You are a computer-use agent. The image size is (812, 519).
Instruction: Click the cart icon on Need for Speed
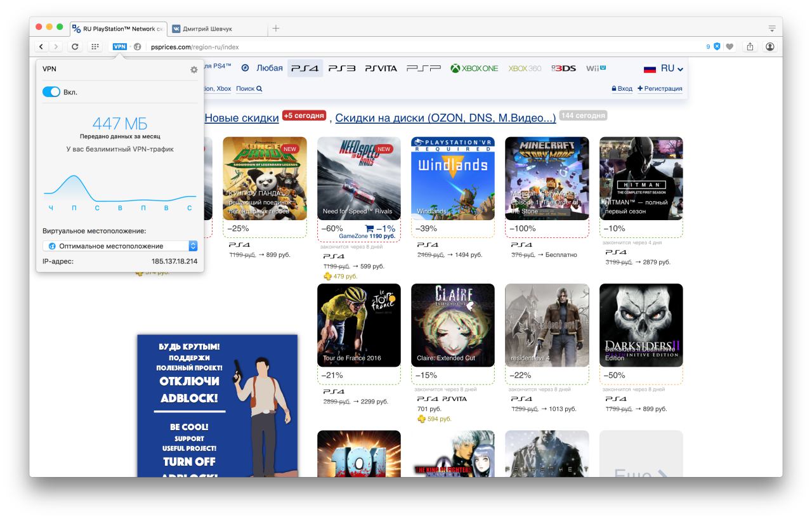pos(370,228)
